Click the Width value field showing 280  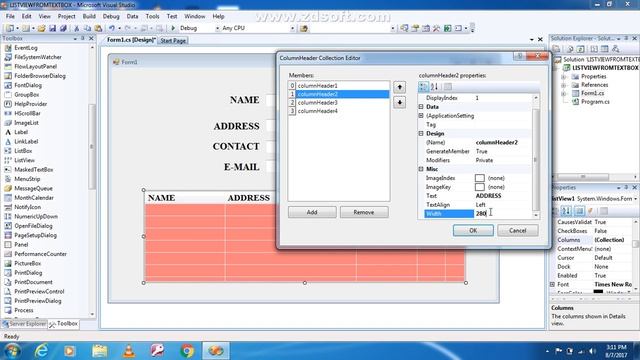coord(503,213)
